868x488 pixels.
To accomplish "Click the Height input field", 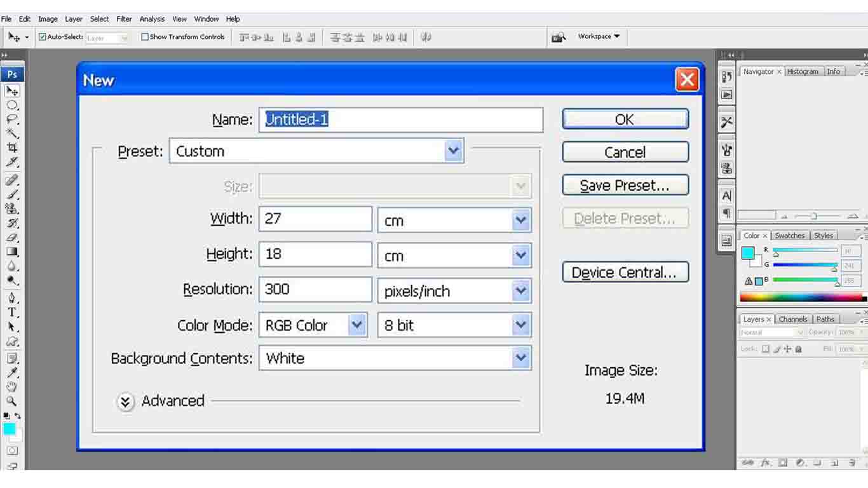I will (x=315, y=254).
